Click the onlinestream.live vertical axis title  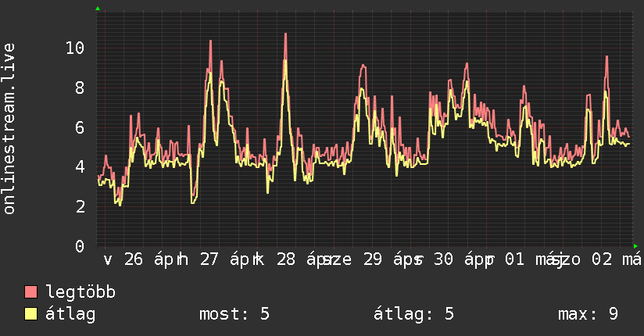(9, 129)
